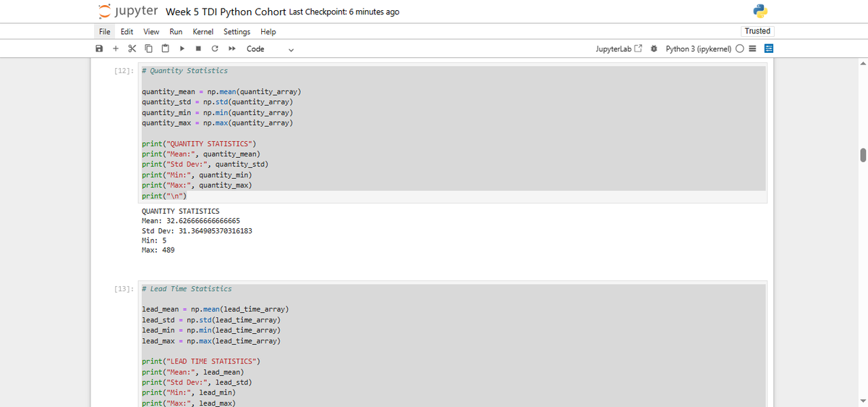868x407 pixels.
Task: Rename notebook title Week 5 TDI Python Cohort
Action: point(225,12)
